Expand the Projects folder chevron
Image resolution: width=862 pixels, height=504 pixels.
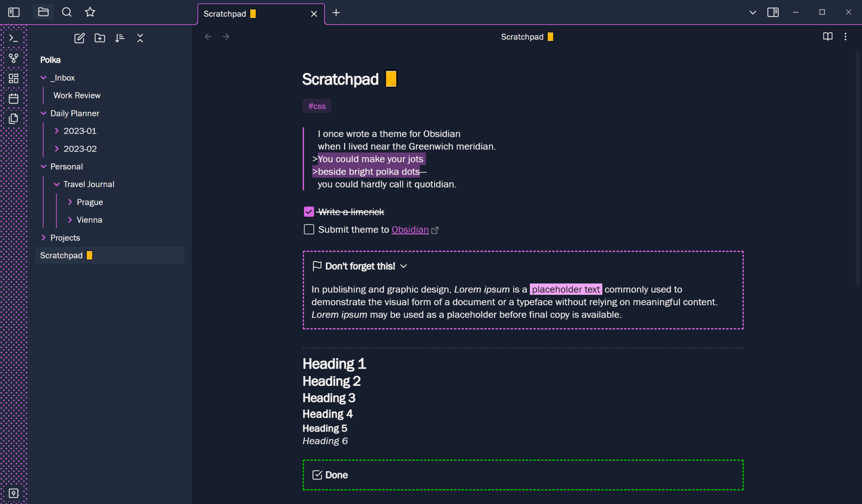(x=44, y=237)
